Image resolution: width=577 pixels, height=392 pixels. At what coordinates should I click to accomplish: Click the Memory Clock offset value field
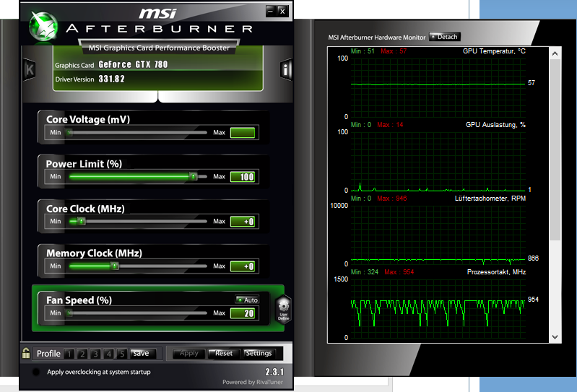(x=243, y=266)
